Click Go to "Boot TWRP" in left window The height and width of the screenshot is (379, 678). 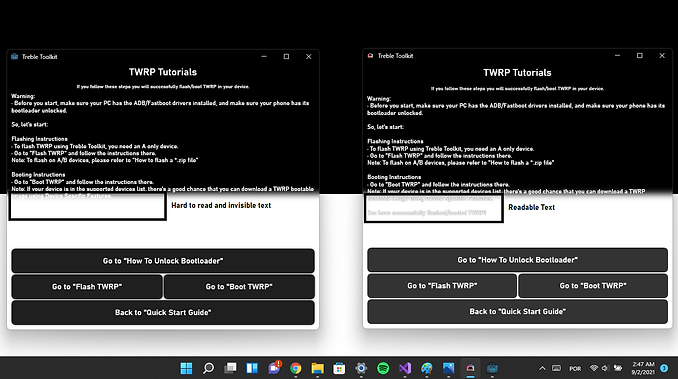239,287
